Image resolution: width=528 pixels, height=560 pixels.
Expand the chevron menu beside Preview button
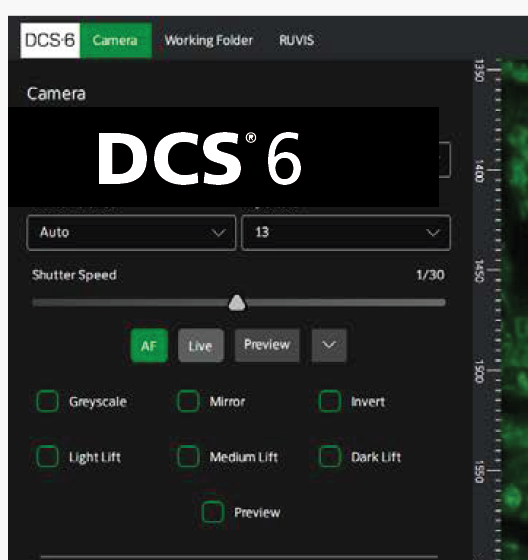pos(329,345)
